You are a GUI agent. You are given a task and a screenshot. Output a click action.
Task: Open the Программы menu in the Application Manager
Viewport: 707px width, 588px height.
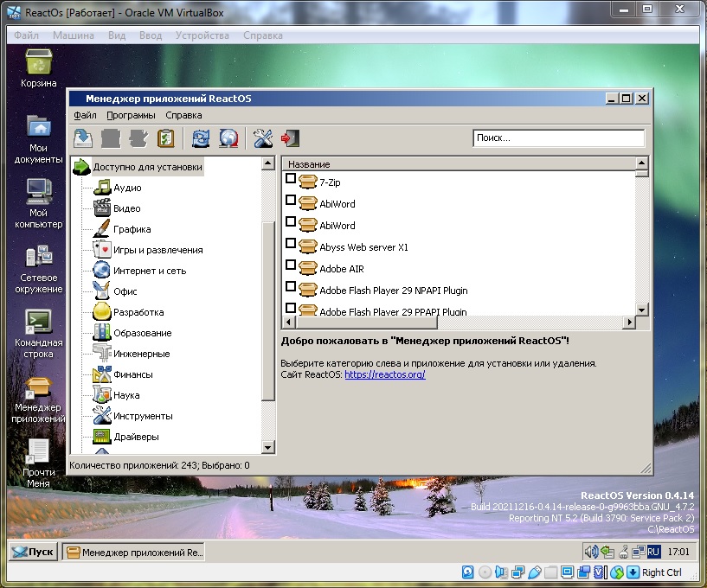(131, 115)
